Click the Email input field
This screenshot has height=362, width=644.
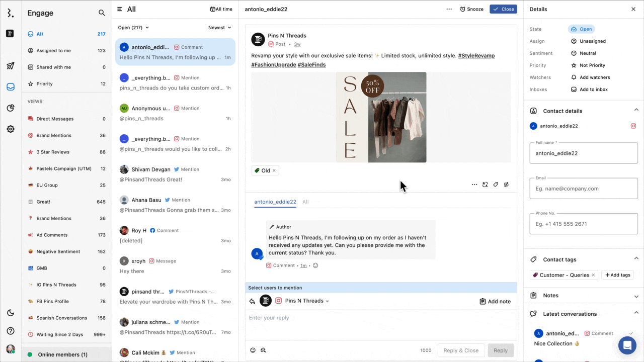tap(584, 189)
